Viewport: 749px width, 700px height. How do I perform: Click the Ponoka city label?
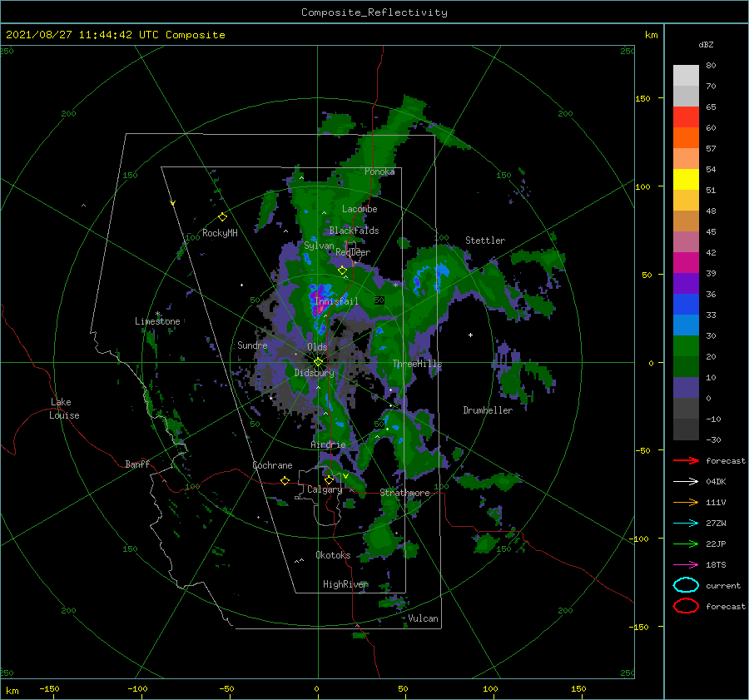[x=379, y=171]
